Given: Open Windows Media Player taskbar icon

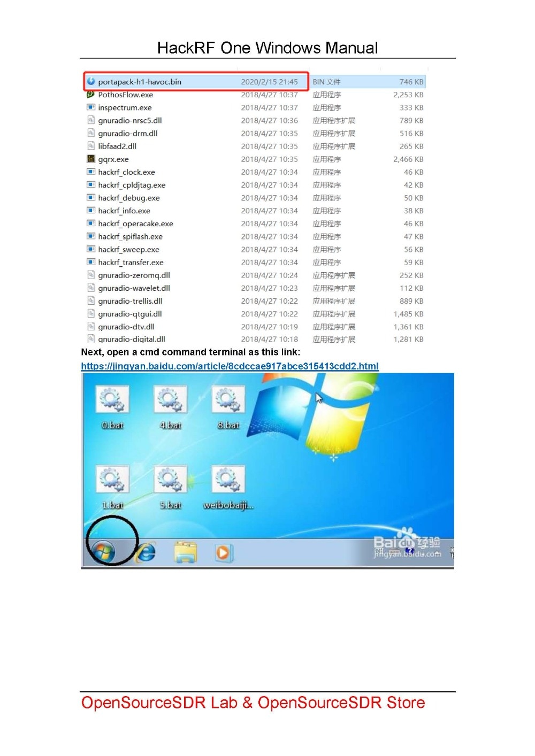Looking at the screenshot, I should click(223, 552).
